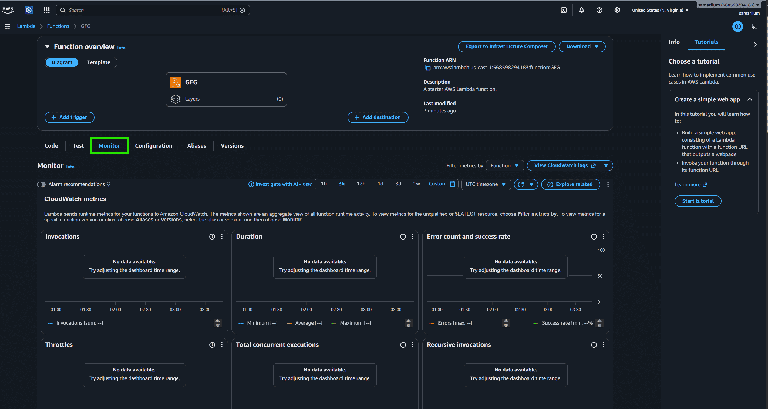Open the Tutorials tab in help panel
Viewport: 768px width, 409px height.
click(706, 42)
